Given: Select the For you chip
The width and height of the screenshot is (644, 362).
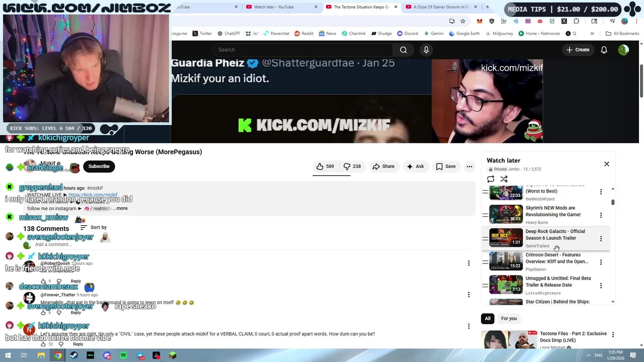Looking at the screenshot, I should 509,318.
